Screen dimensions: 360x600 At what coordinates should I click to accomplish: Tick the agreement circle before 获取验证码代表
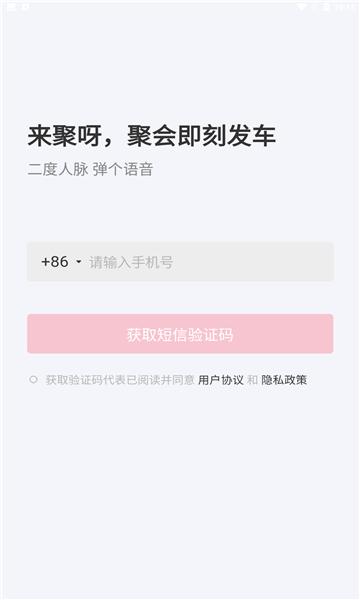(34, 380)
